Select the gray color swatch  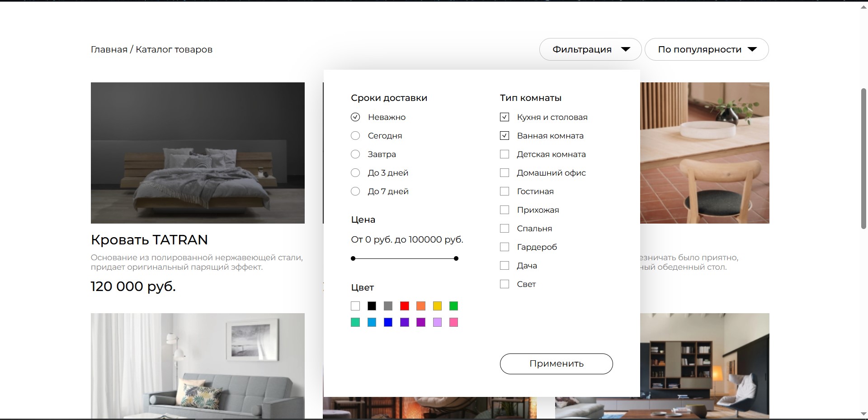point(388,306)
